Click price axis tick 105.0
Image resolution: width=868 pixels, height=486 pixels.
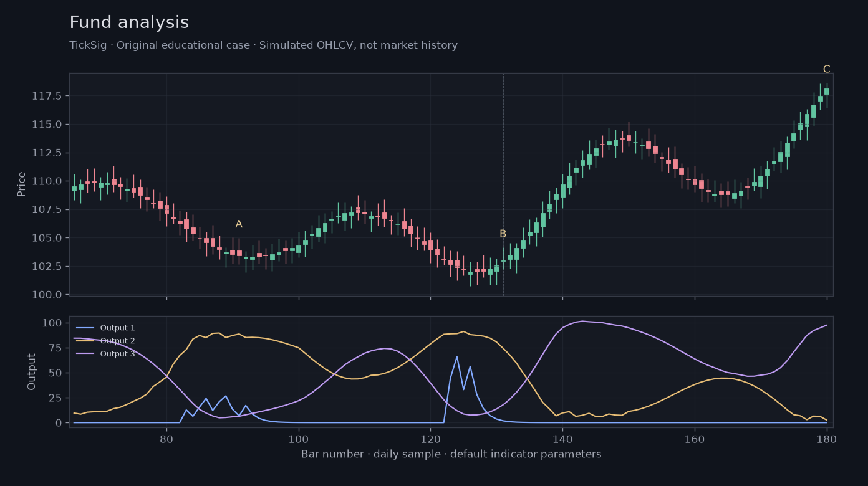47,238
